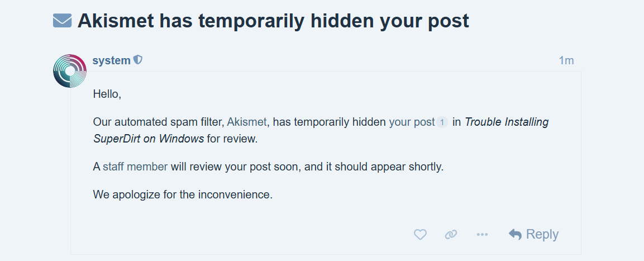This screenshot has width=644, height=261.
Task: Follow the 'your post' link
Action: tap(411, 122)
